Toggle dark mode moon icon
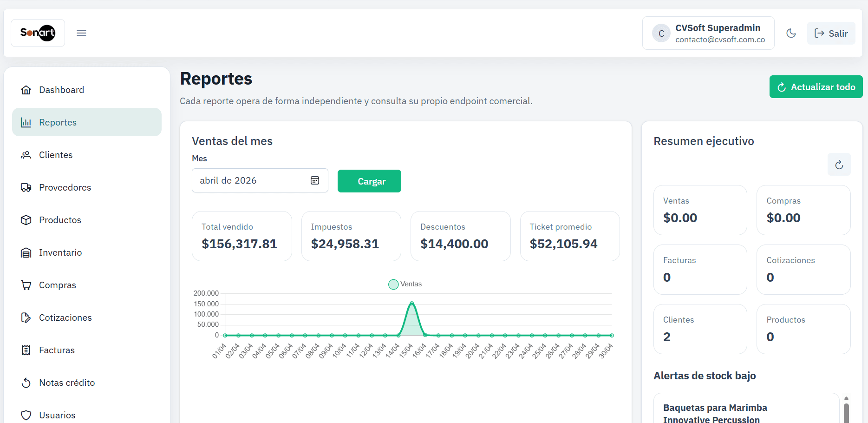868x423 pixels. click(x=791, y=33)
